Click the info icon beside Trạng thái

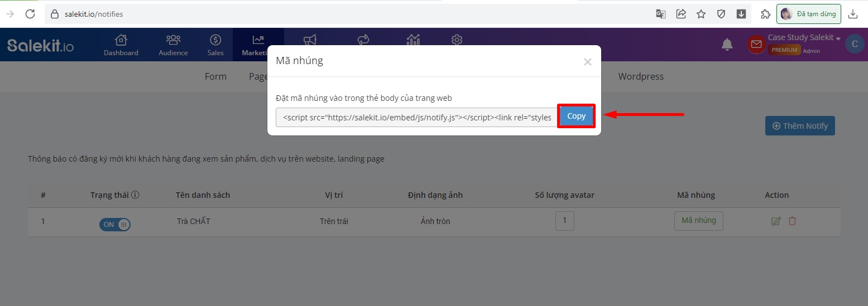[135, 195]
